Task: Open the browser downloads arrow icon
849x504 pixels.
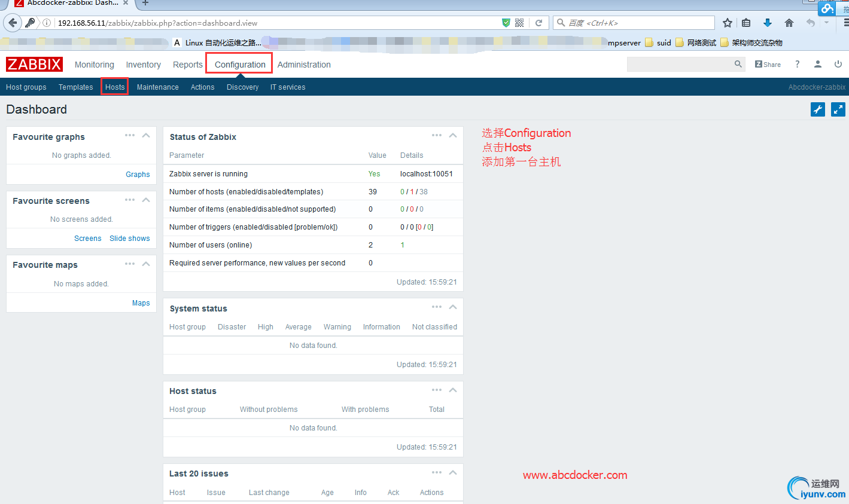Action: click(768, 23)
